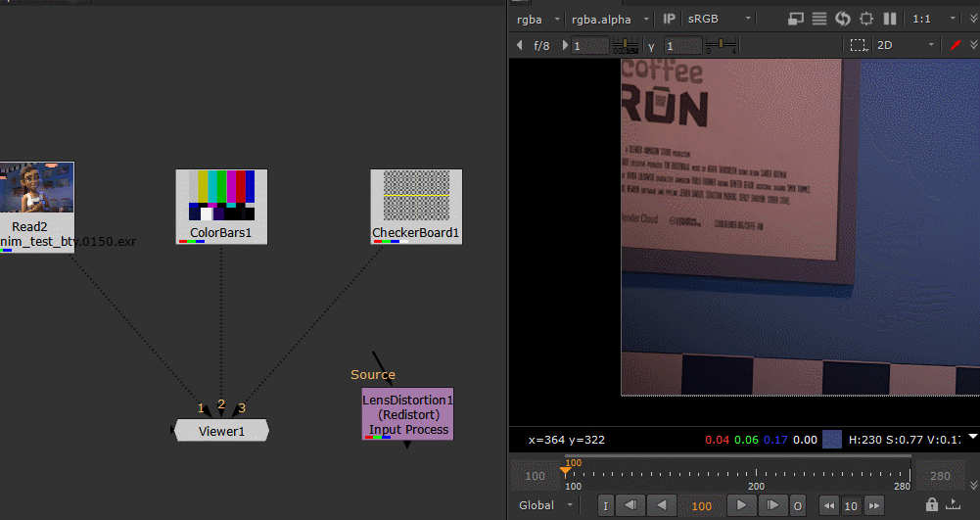Select the Read2 node
Viewport: 980px width, 520px height.
pos(36,207)
